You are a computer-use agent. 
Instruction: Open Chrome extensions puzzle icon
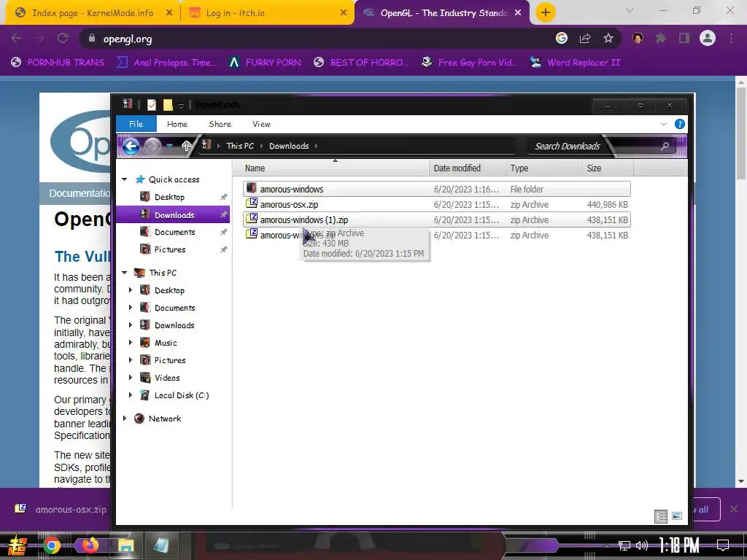click(661, 39)
